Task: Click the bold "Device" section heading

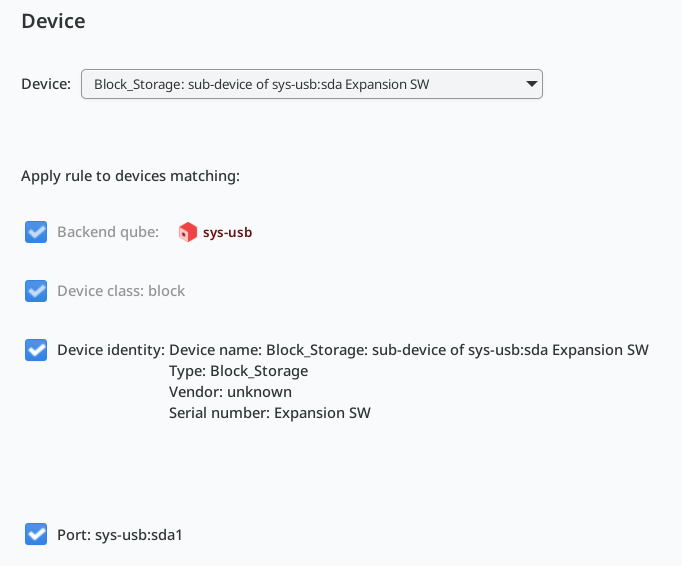Action: (x=53, y=20)
